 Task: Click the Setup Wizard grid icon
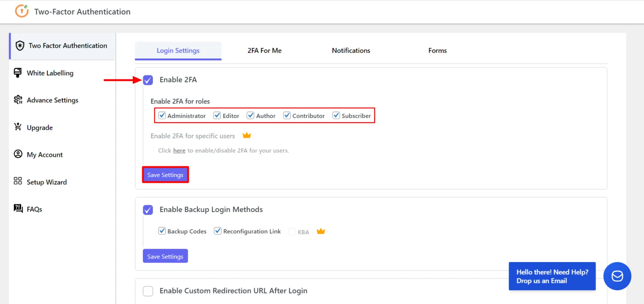(x=18, y=181)
